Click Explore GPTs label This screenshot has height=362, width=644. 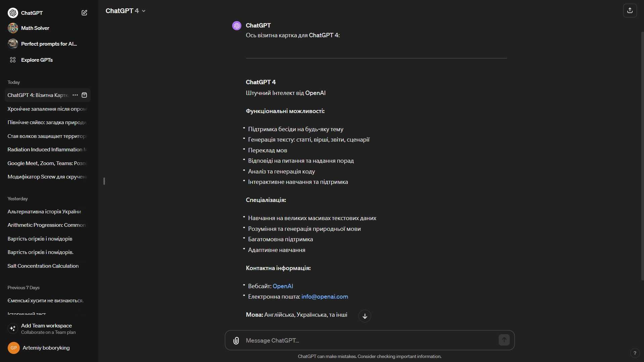37,60
